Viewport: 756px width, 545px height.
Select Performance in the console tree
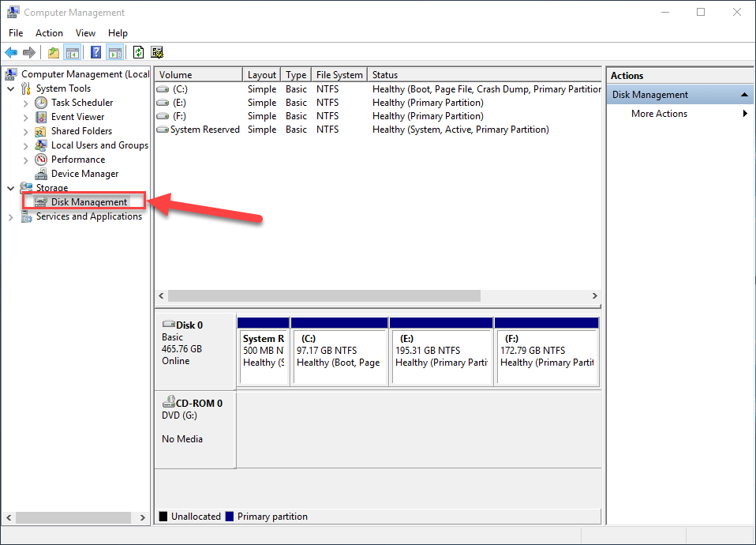pos(77,160)
